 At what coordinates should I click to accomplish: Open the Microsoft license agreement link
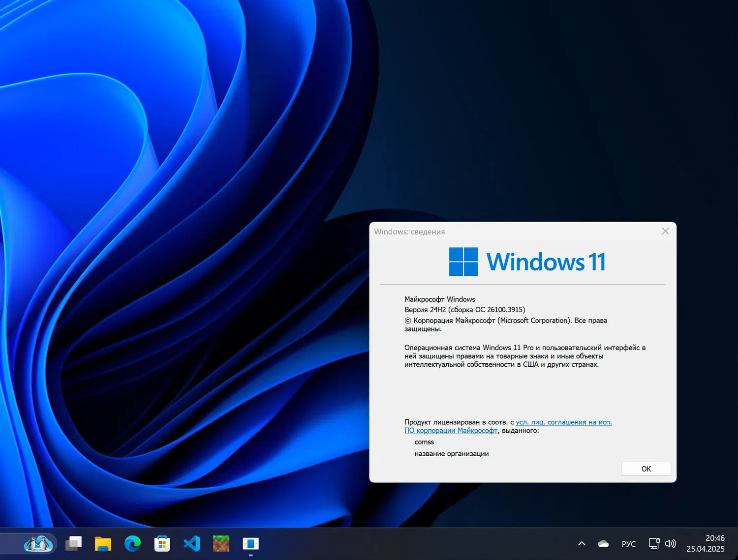564,422
